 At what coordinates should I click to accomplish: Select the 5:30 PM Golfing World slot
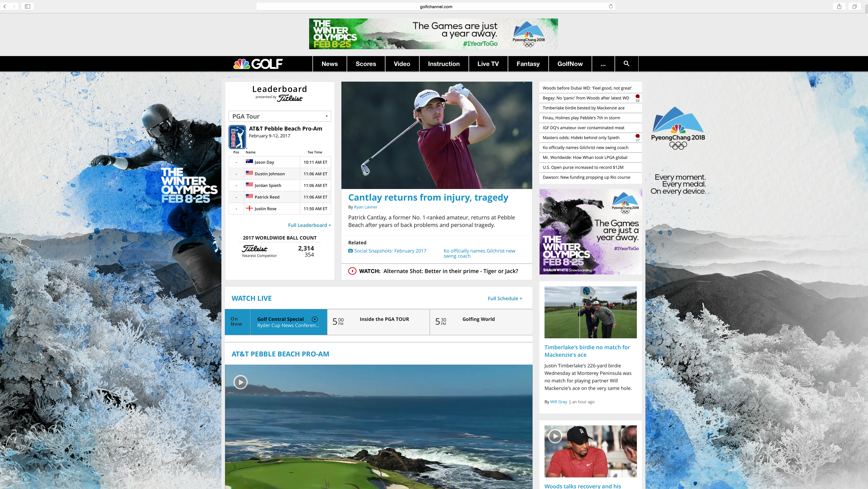pos(481,322)
